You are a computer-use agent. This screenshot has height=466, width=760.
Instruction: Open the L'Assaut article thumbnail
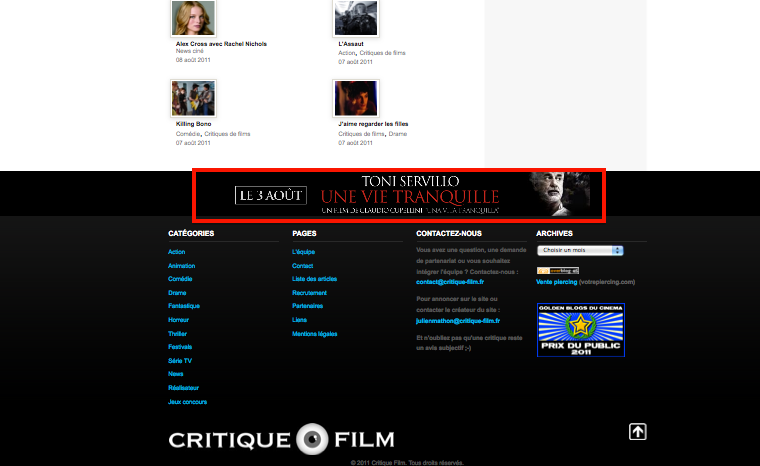pyautogui.click(x=356, y=18)
